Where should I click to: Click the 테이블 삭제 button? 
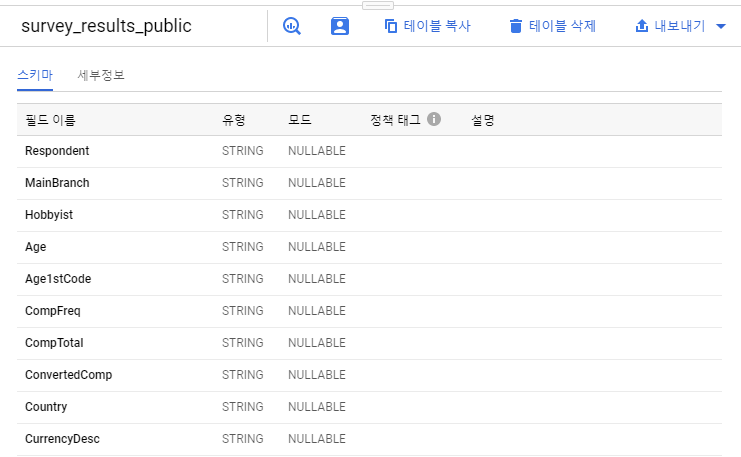(553, 26)
